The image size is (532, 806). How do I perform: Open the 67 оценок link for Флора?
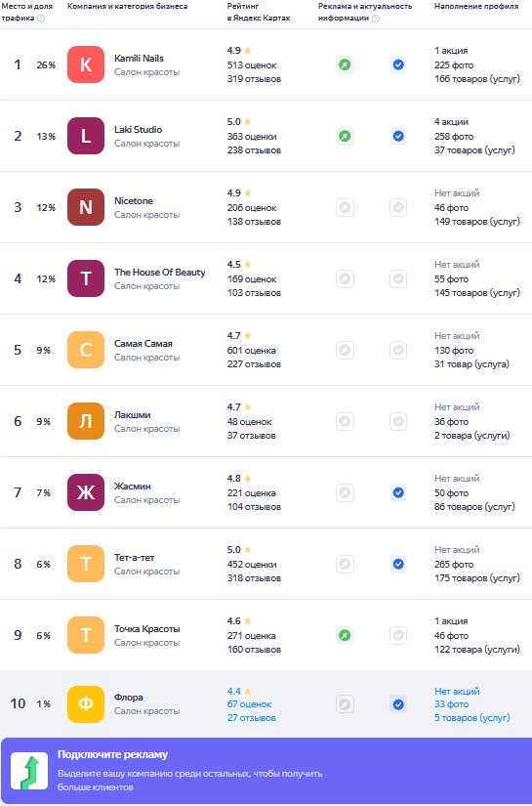(x=250, y=704)
